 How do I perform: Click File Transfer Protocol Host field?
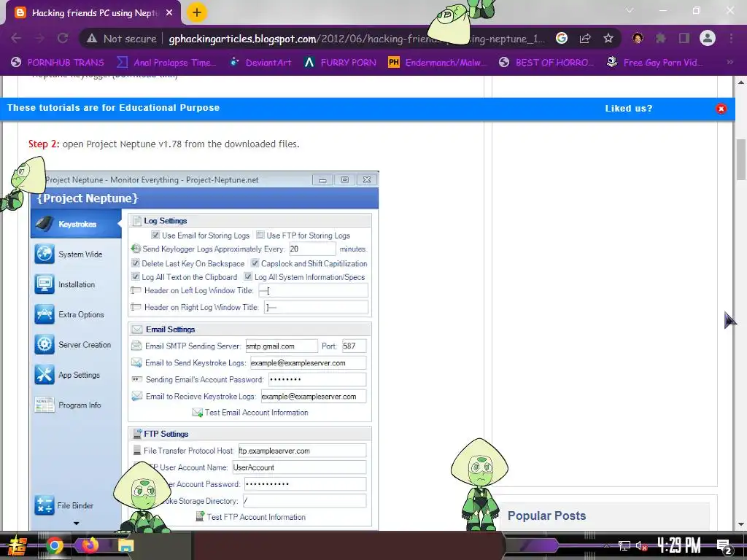302,451
